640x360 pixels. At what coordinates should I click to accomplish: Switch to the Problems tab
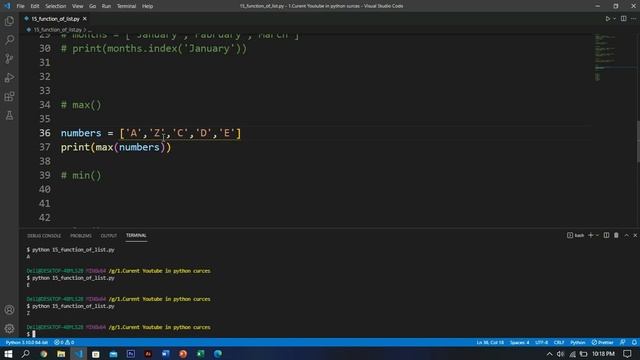81,236
